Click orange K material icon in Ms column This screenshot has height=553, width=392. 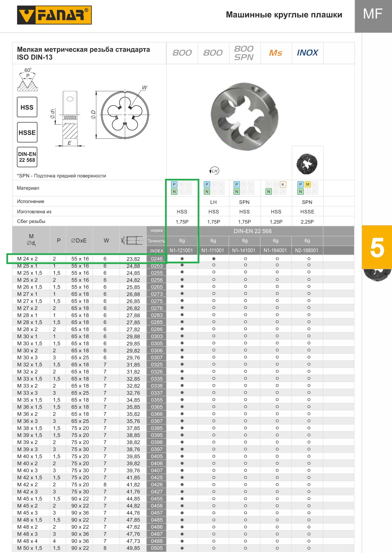[283, 184]
